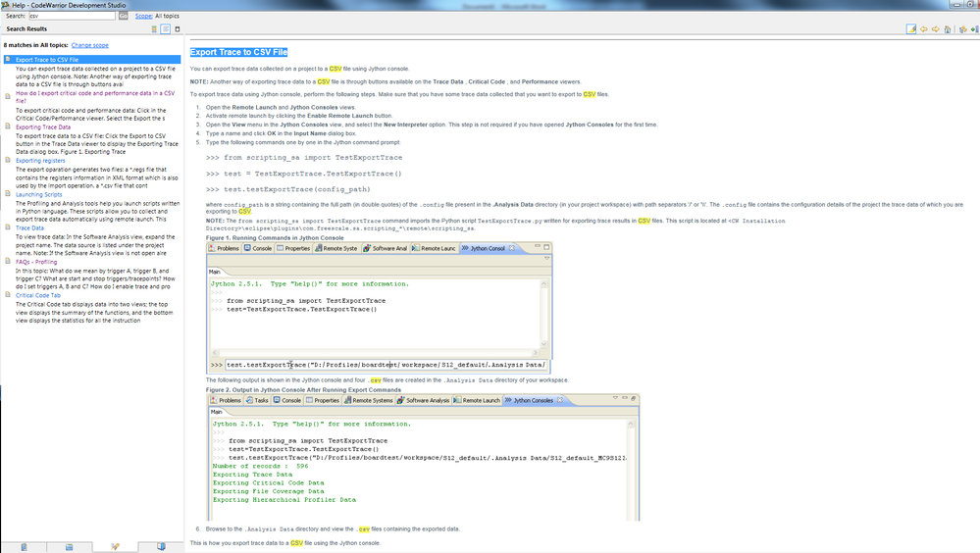The image size is (980, 553).
Task: Click the Export Trace to CSV File heading
Action: tap(238, 53)
